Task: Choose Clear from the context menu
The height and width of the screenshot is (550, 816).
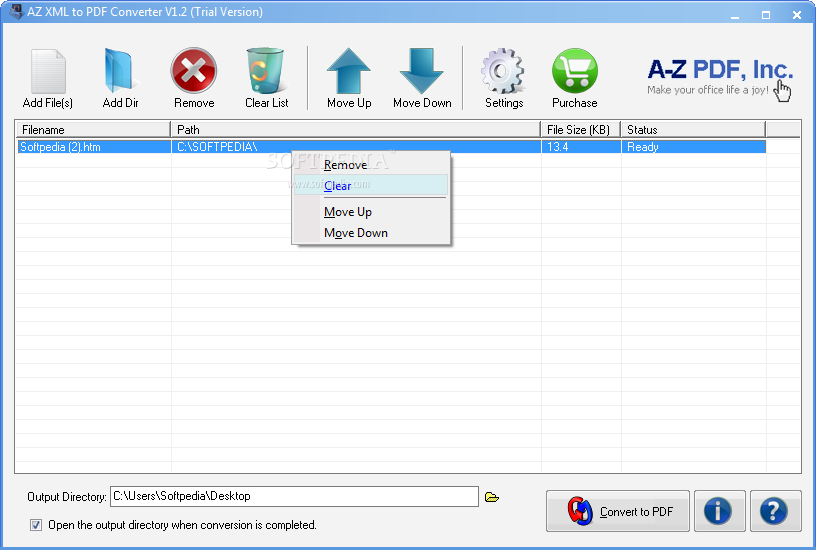Action: click(x=371, y=185)
